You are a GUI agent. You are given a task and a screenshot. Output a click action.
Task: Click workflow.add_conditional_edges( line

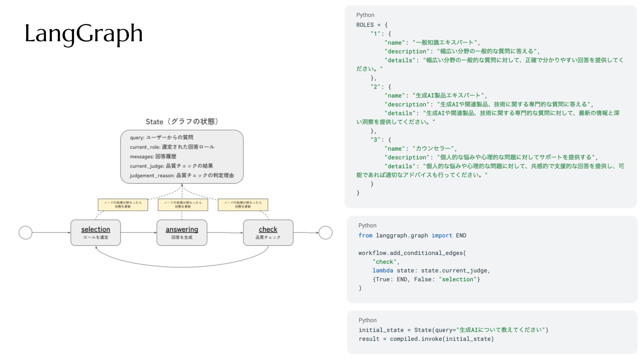tap(412, 253)
